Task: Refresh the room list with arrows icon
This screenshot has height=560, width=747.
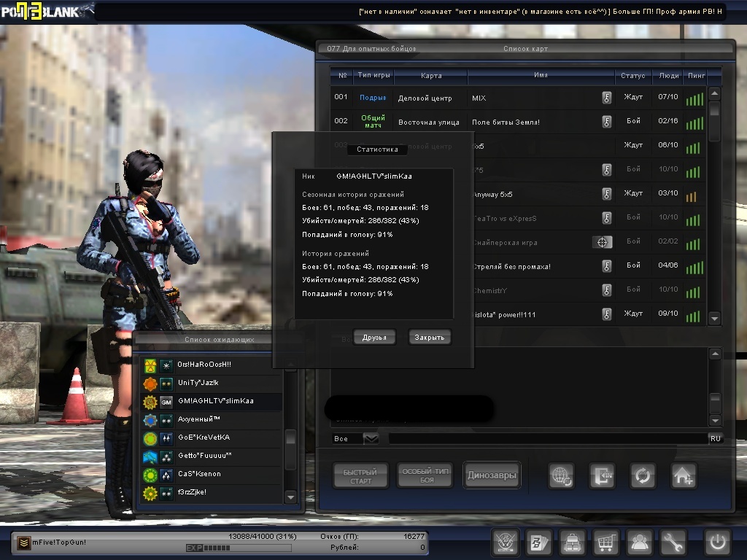Action: (x=643, y=475)
